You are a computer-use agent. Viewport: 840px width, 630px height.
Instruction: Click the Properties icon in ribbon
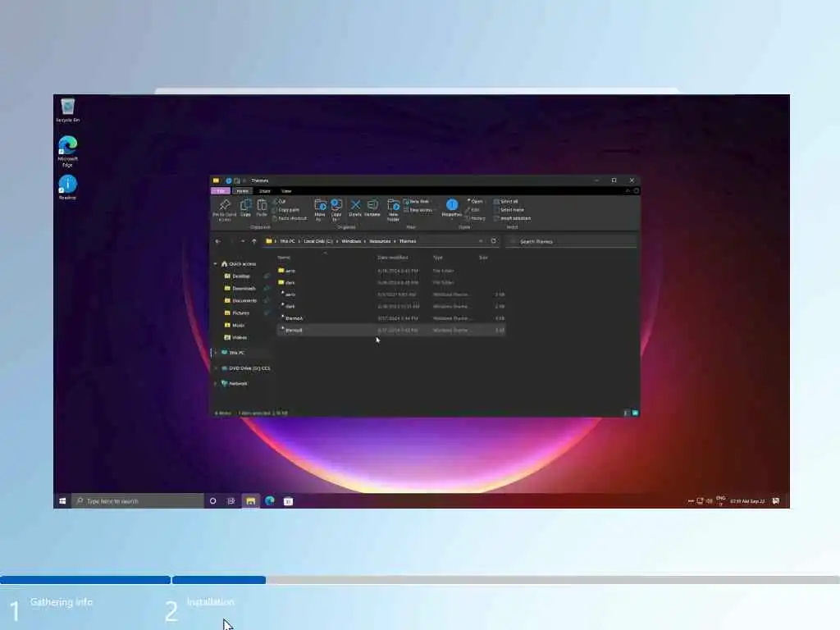452,208
